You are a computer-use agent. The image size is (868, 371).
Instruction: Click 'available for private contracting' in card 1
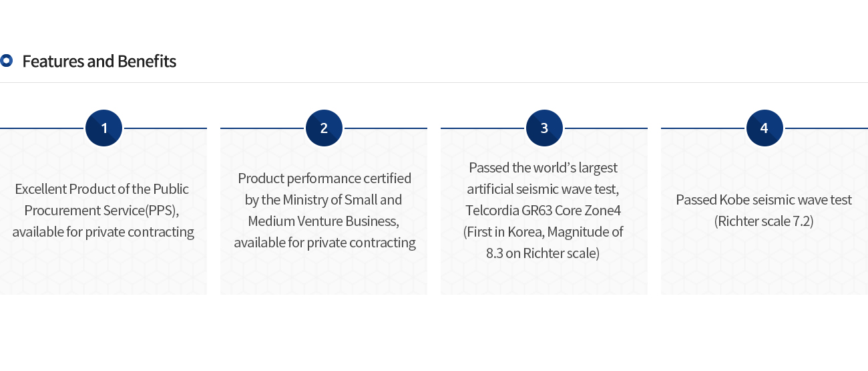coord(103,232)
